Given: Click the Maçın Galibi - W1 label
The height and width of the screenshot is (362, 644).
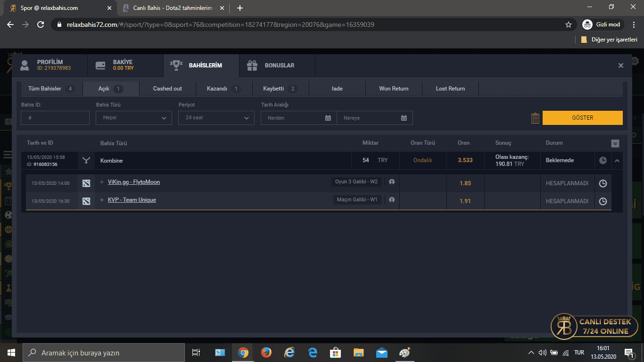Looking at the screenshot, I should (x=357, y=200).
